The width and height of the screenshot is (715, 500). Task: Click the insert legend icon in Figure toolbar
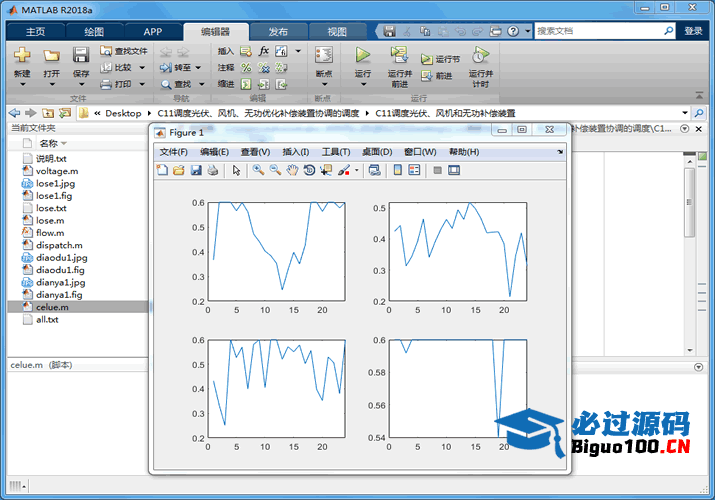point(414,171)
